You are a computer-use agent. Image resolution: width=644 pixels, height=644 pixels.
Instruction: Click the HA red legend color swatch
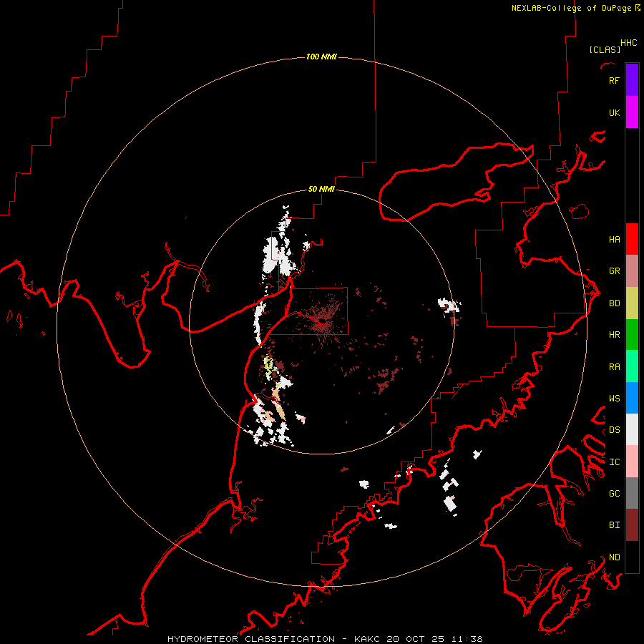[632, 239]
